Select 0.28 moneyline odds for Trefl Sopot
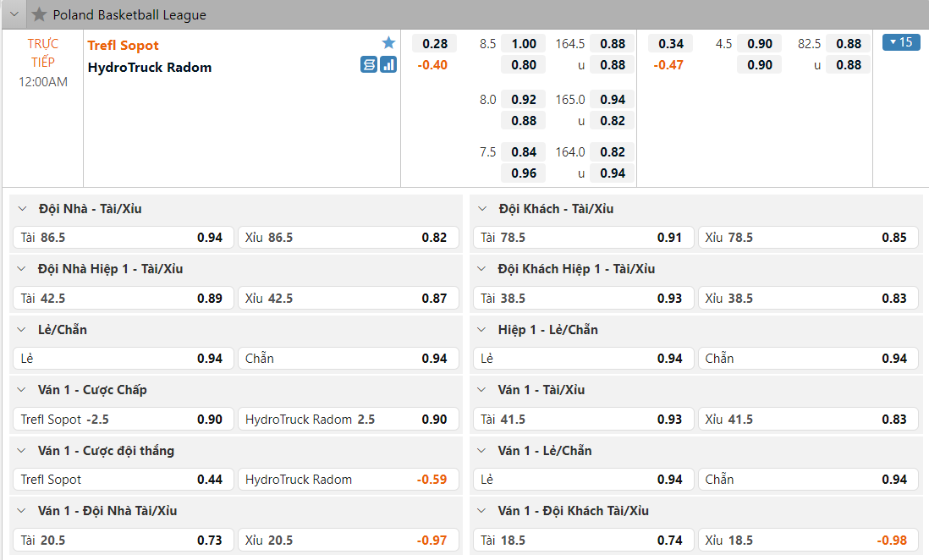The image size is (929, 560). tap(435, 44)
